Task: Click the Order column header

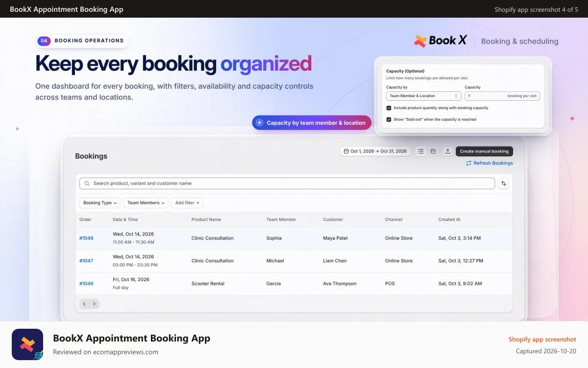Action: click(x=85, y=219)
